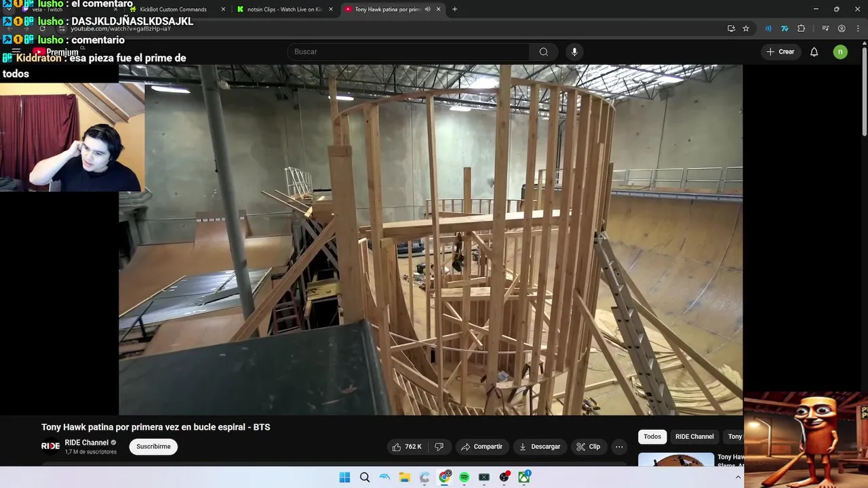Open Xbox app from taskbar
Viewport: 868px width, 488px height.
point(524,477)
